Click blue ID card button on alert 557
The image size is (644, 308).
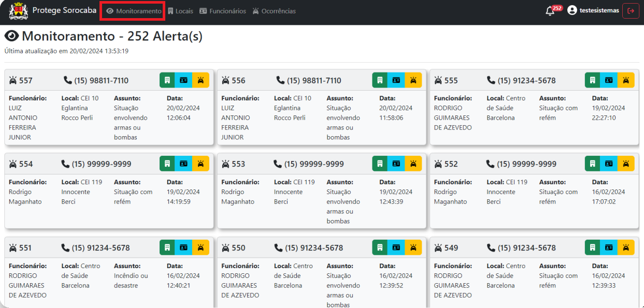coord(183,80)
